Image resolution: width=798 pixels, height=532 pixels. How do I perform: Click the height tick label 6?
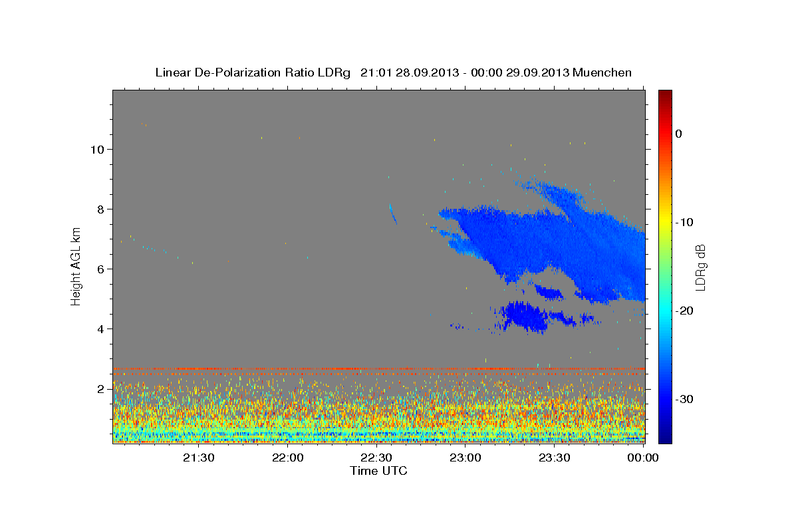coord(101,269)
